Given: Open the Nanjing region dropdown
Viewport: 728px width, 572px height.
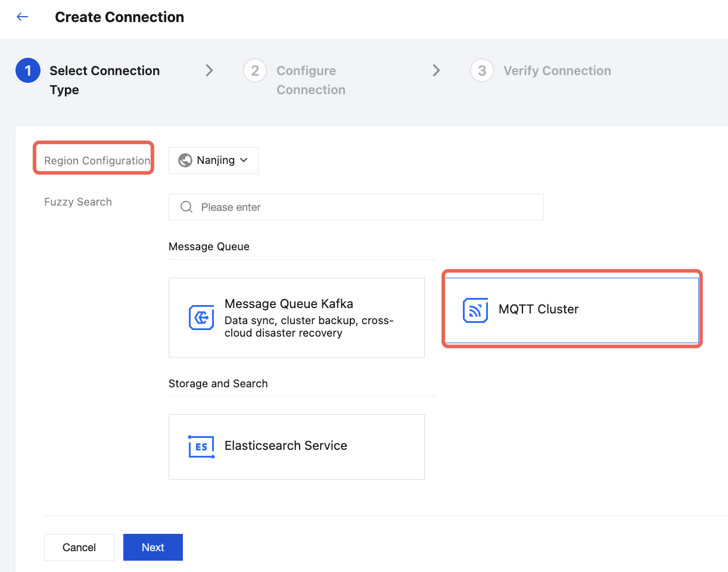Looking at the screenshot, I should coord(213,160).
